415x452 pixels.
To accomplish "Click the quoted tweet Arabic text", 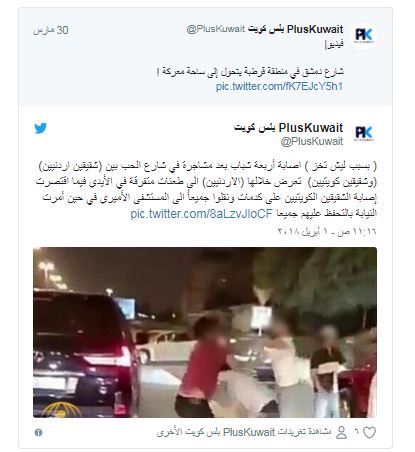I will (x=250, y=72).
